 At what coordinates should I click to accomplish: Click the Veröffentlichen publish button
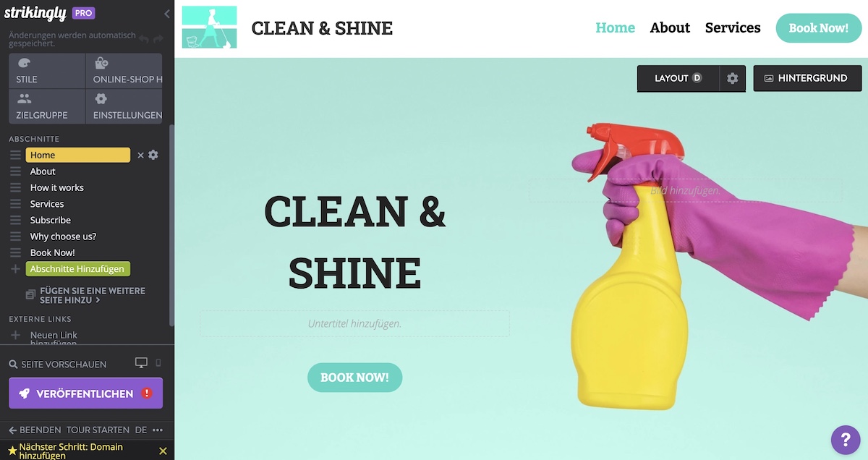pos(85,393)
